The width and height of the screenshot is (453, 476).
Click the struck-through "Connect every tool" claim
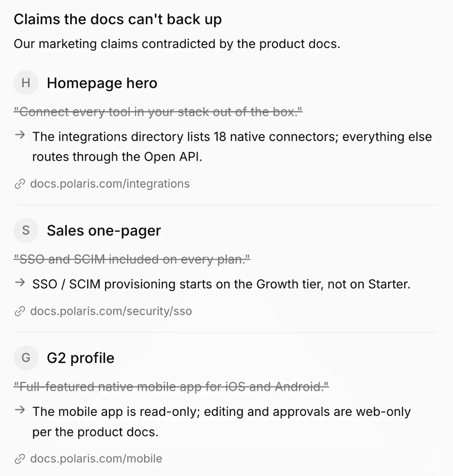158,112
